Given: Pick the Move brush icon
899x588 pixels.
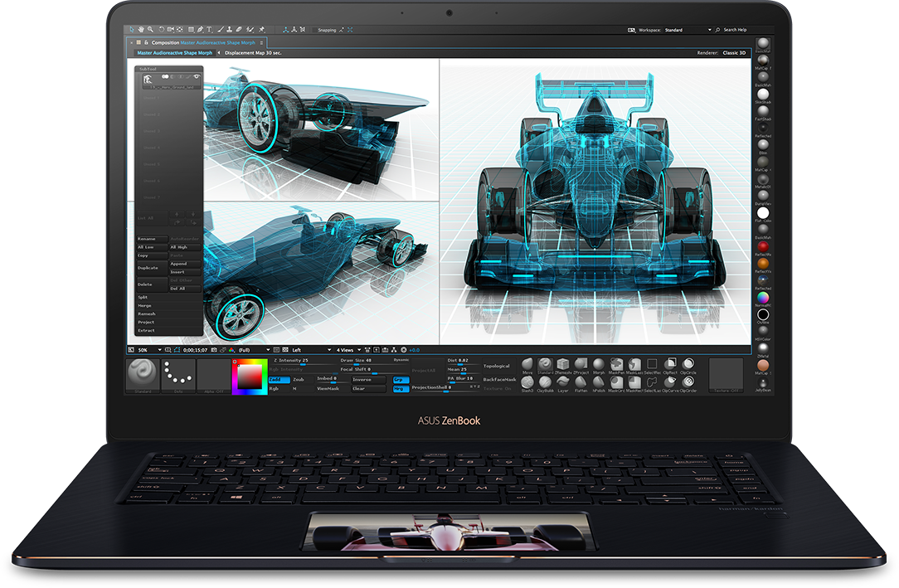Looking at the screenshot, I should coord(527,364).
